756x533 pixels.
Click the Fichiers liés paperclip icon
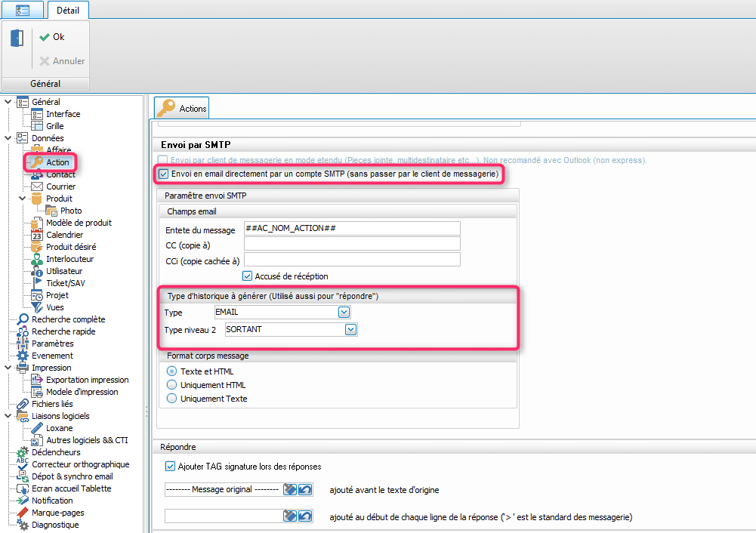click(23, 404)
